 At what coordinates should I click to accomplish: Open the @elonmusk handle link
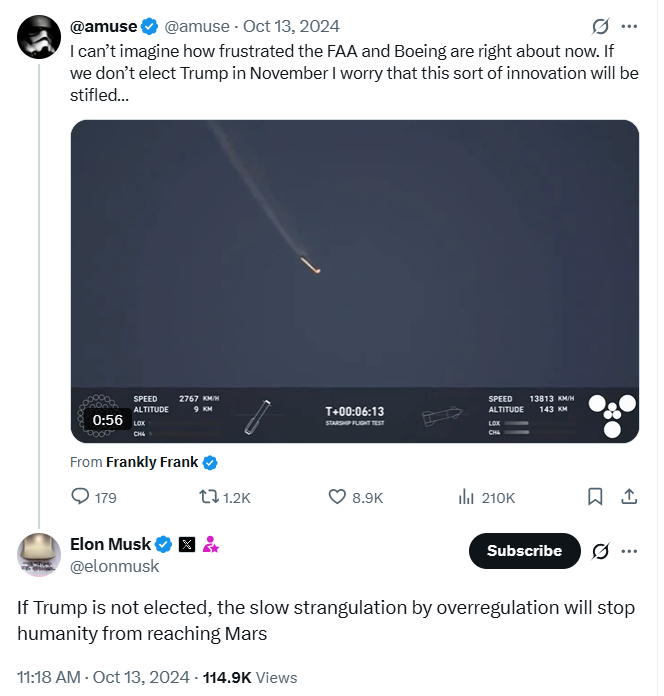pos(114,567)
